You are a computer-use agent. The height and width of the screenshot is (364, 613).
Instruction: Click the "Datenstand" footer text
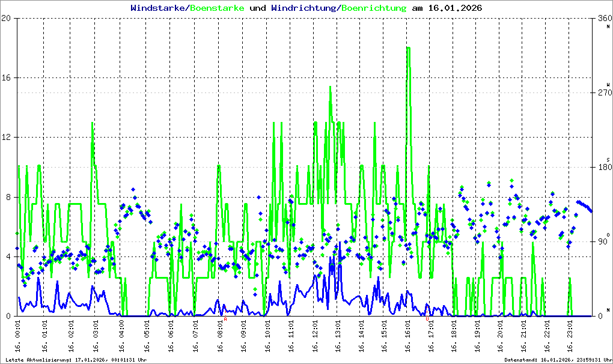(x=558, y=360)
